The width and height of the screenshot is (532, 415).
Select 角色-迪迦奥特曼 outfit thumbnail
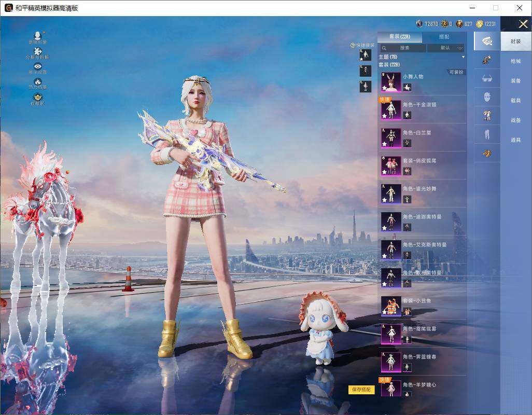click(x=391, y=222)
